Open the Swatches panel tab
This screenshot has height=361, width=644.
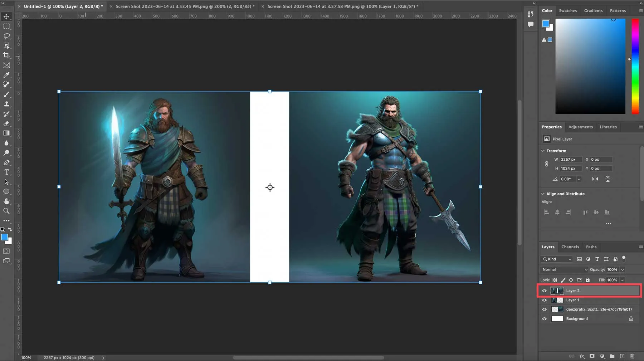click(568, 11)
